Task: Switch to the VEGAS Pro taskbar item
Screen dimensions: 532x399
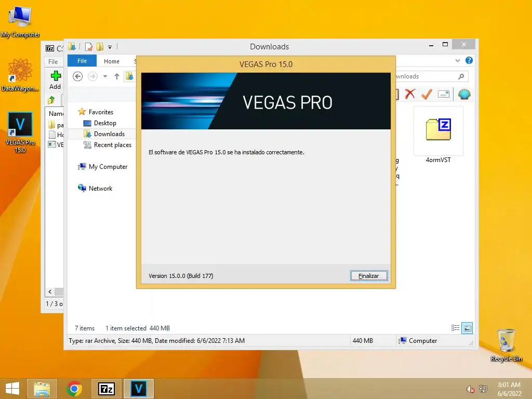Action: coord(138,389)
